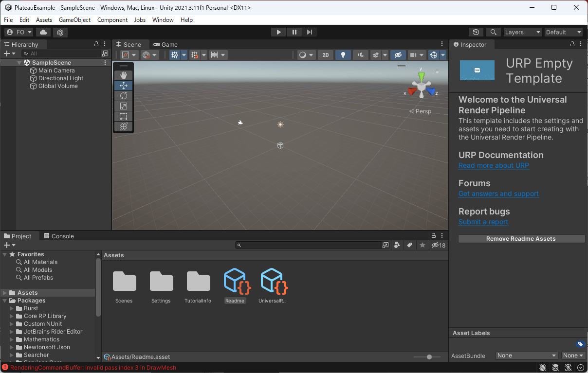Click the Remove Readme Assets button
Screen dimensions: 588x373
[x=521, y=238]
